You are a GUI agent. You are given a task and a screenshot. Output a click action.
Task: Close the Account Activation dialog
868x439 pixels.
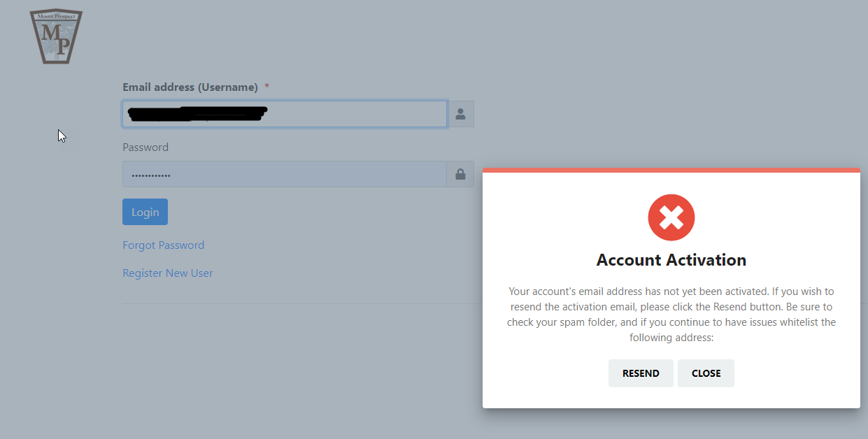pos(706,373)
